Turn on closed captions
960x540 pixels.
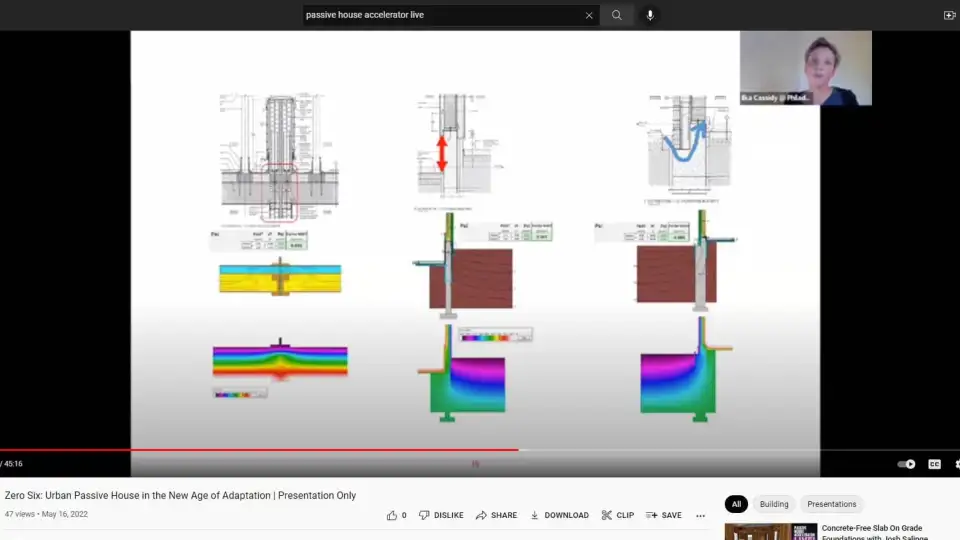pyautogui.click(x=934, y=464)
